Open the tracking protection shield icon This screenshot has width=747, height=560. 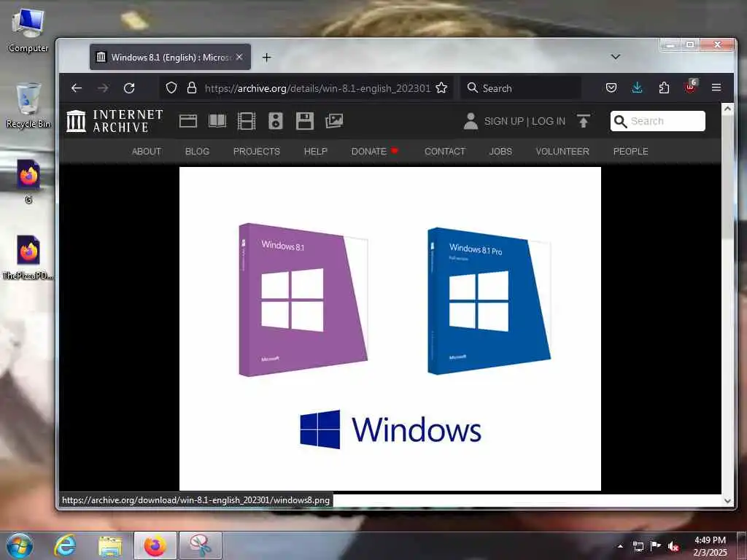(x=171, y=87)
